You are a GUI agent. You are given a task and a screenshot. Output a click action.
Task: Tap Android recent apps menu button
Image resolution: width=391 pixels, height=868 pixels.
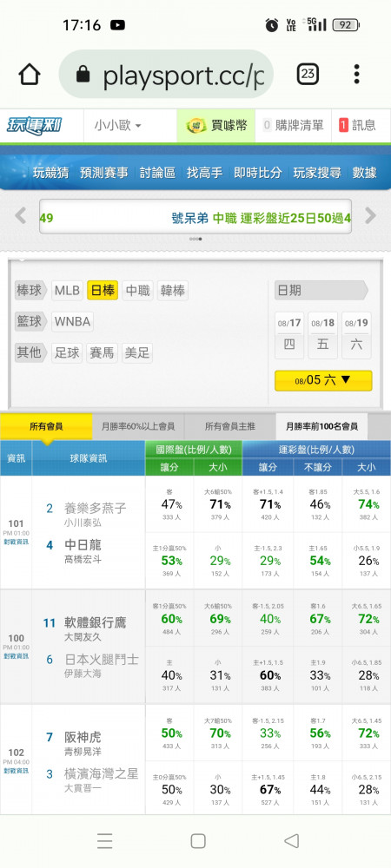pyautogui.click(x=104, y=841)
